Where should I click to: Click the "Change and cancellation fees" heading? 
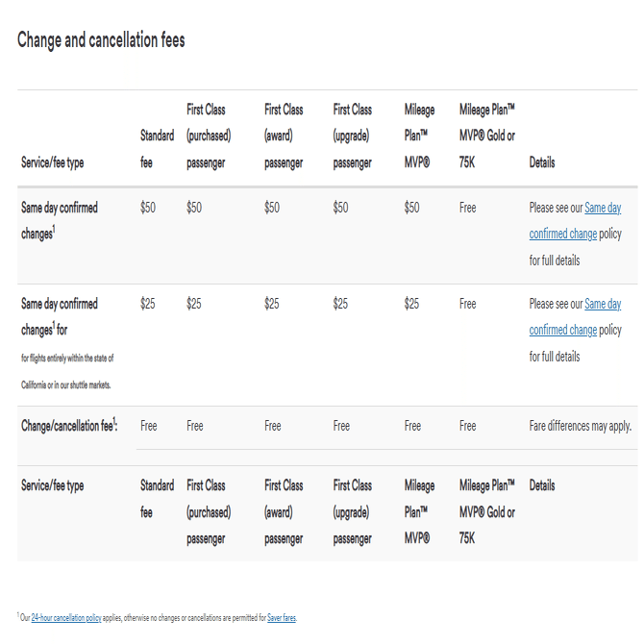pos(101,40)
